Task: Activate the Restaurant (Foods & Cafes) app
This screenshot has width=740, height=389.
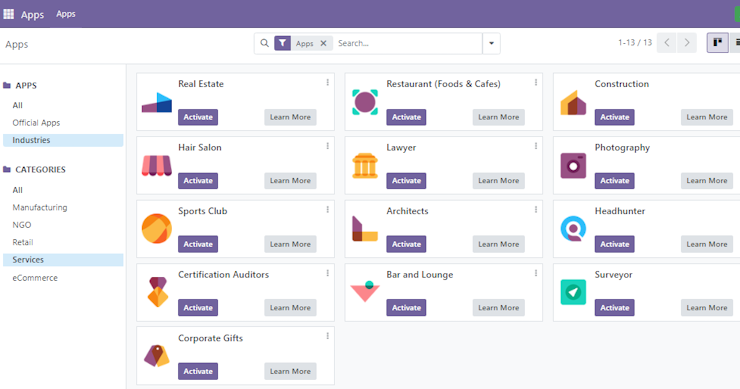Action: coord(406,117)
